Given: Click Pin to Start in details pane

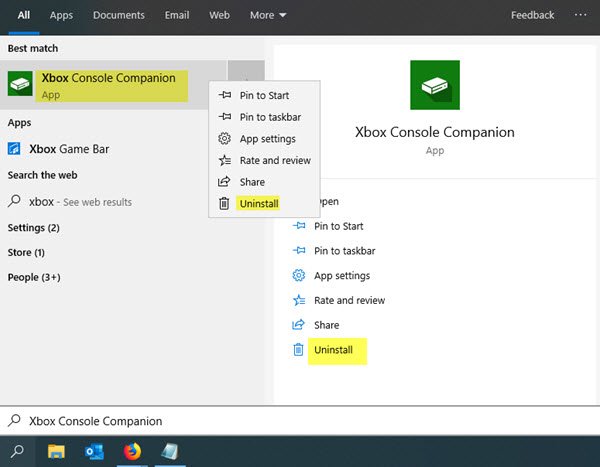Looking at the screenshot, I should pos(339,226).
